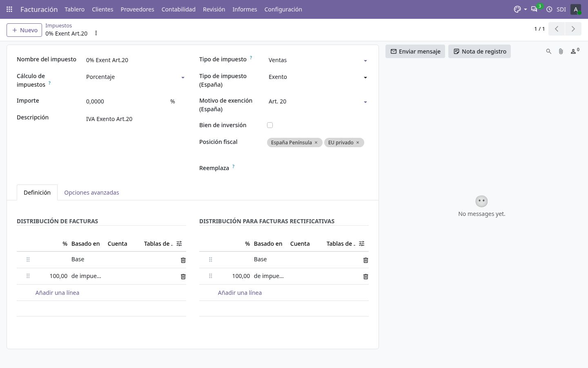Edit the Nombre del impuesto field

[136, 60]
